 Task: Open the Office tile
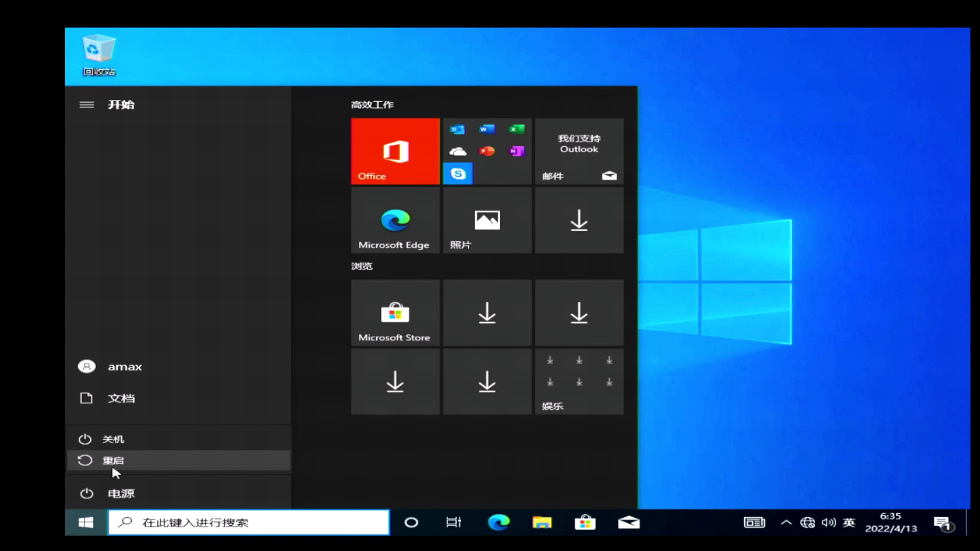(395, 151)
